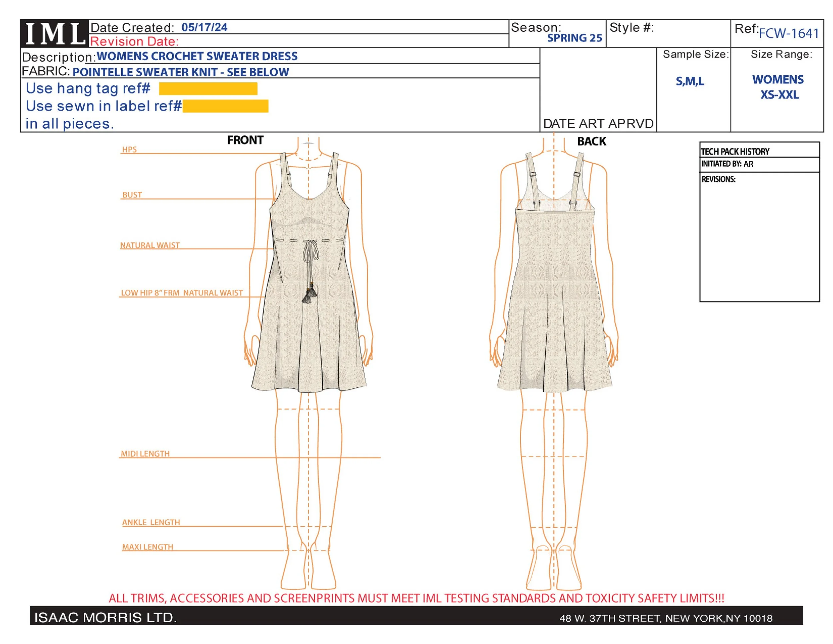Click the Date Created value 05/17/24

[204, 27]
